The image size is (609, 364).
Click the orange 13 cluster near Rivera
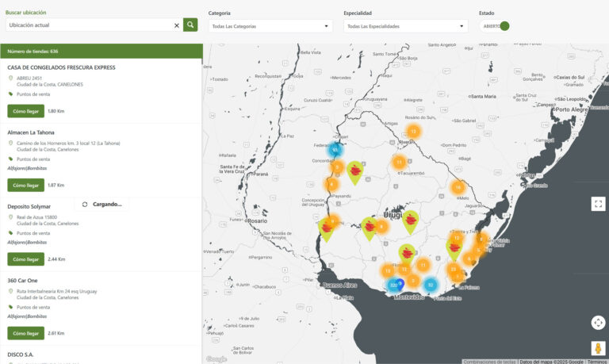click(413, 132)
